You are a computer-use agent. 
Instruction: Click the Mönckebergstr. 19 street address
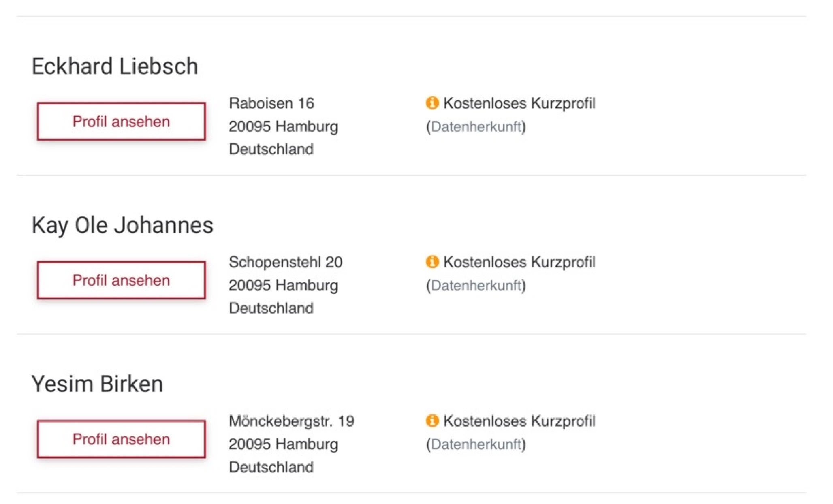(x=291, y=421)
